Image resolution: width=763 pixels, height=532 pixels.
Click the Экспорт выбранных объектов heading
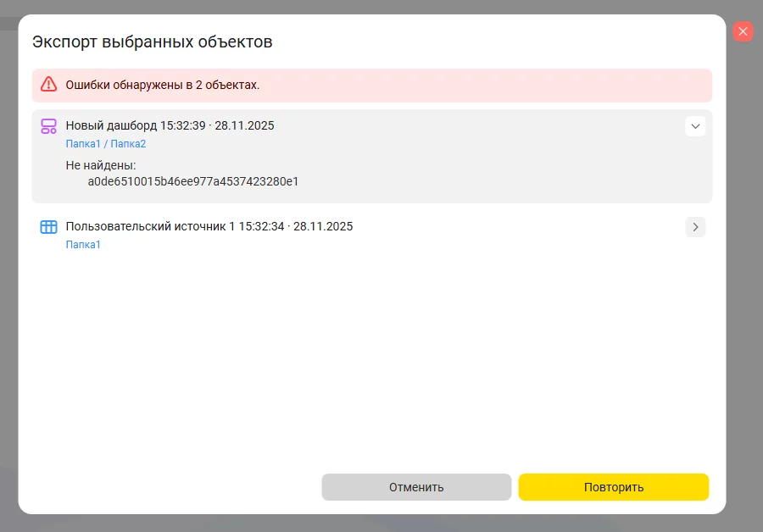(153, 42)
